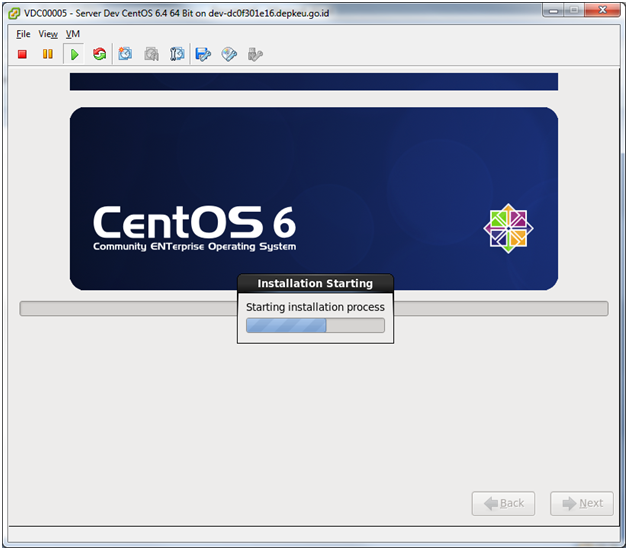Click the Installation Starting dialog title
Screen dimensions: 628x550
(x=315, y=283)
